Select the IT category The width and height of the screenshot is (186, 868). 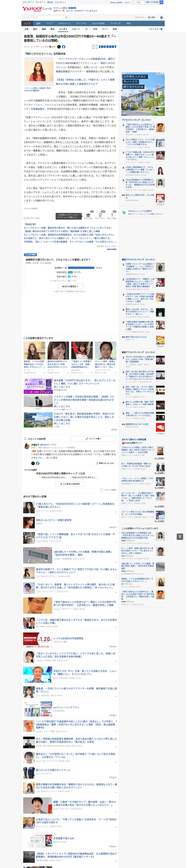pos(86,29)
